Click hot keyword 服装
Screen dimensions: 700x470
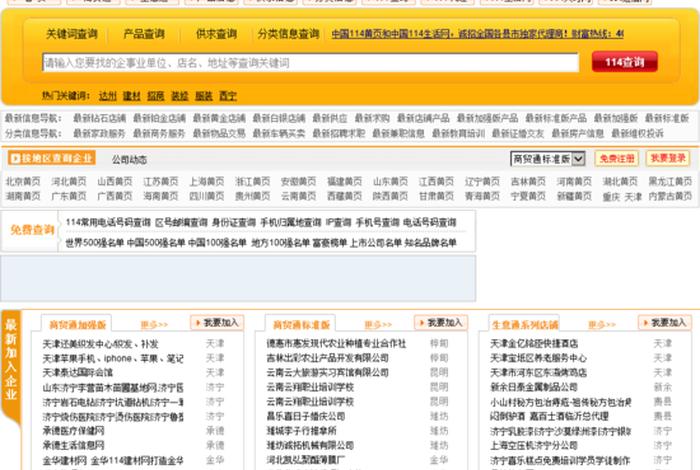204,96
